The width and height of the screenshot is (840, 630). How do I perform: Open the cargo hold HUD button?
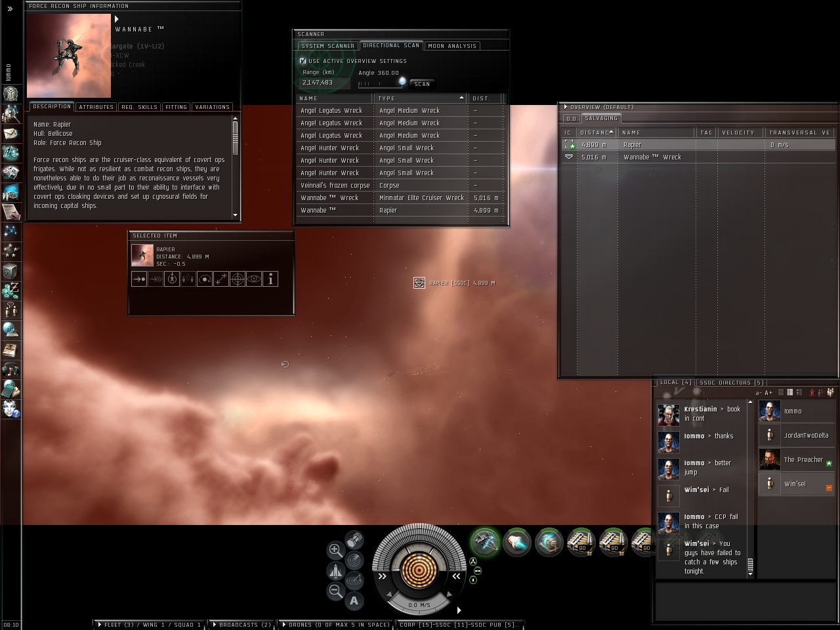354,539
